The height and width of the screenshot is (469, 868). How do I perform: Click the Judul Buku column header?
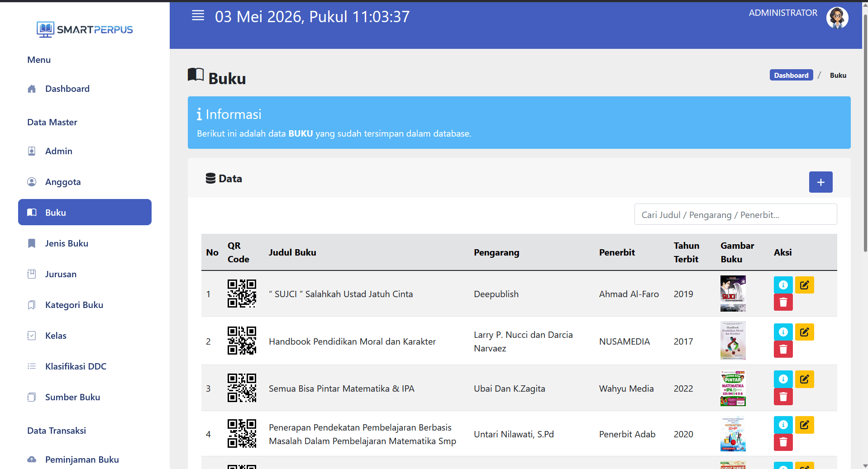[x=292, y=252]
